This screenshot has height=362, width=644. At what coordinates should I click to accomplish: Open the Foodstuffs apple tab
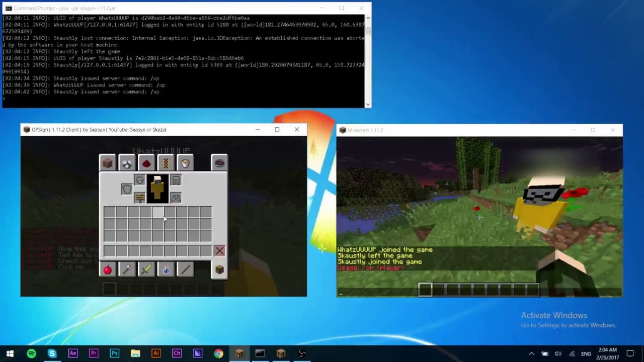click(107, 270)
